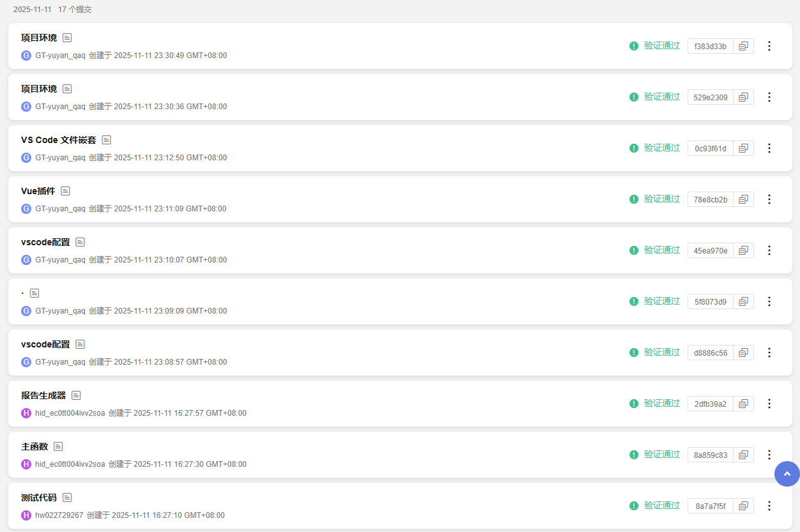
Task: Open more options menu for 45ea970e commit
Action: pos(769,250)
